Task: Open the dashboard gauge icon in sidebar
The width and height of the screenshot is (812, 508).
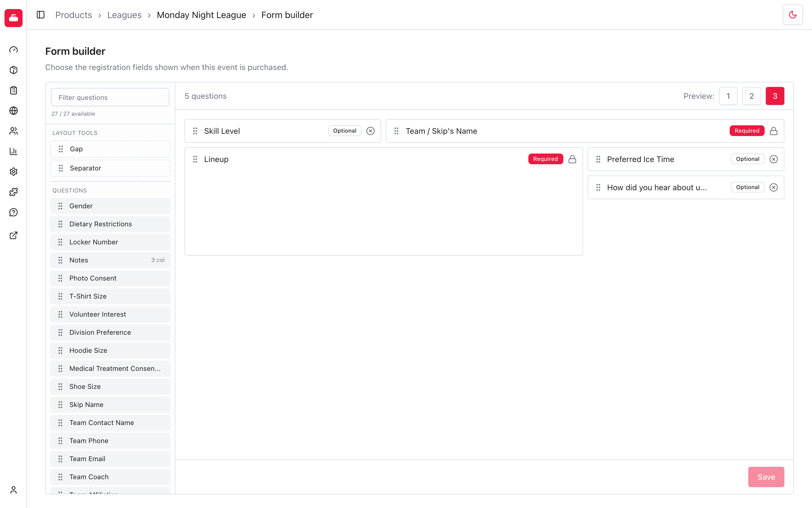Action: [14, 50]
